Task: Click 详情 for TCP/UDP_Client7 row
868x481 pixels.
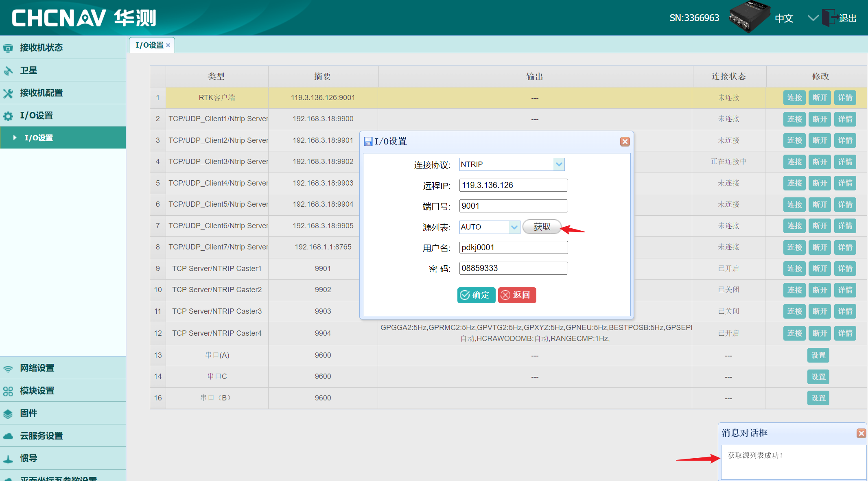Action: pyautogui.click(x=845, y=247)
